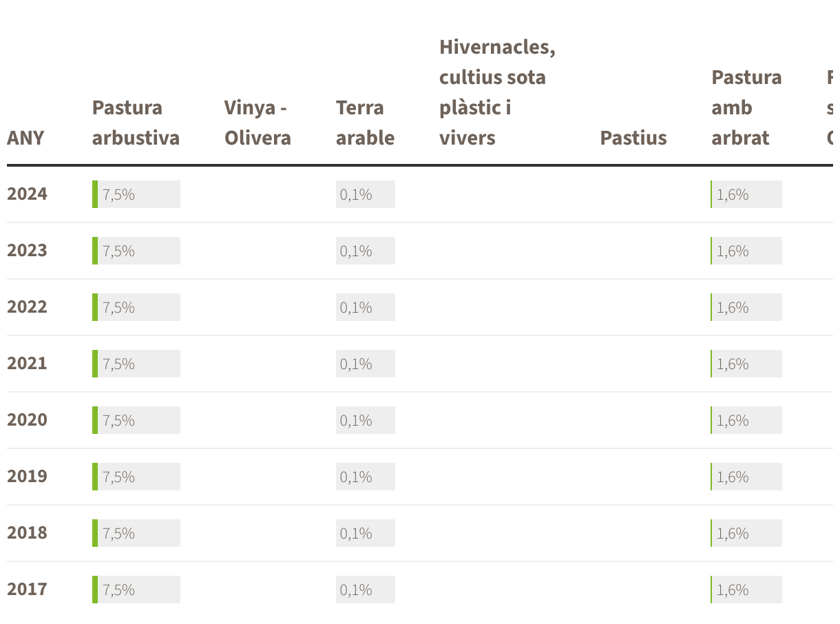The height and width of the screenshot is (624, 840).
Task: Select the 0,1% bar in the 2018 row
Action: (x=365, y=533)
